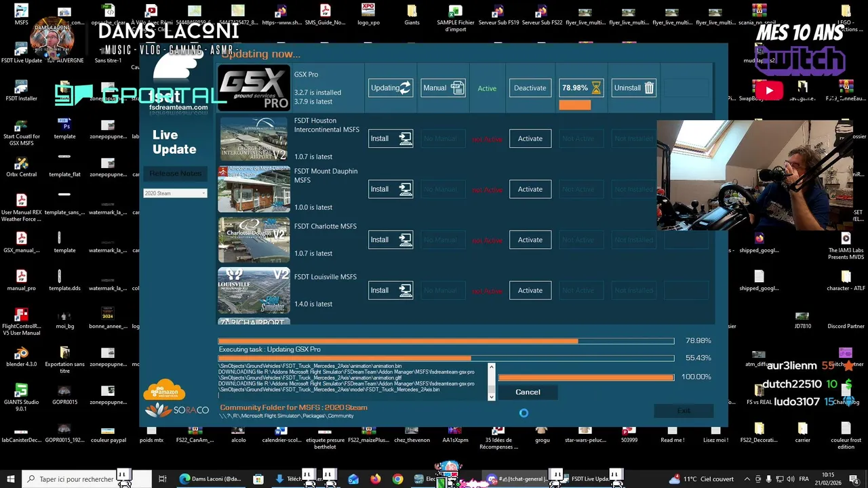The height and width of the screenshot is (488, 868).
Task: Switch to Dams Laconi Edge window
Action: (211, 479)
